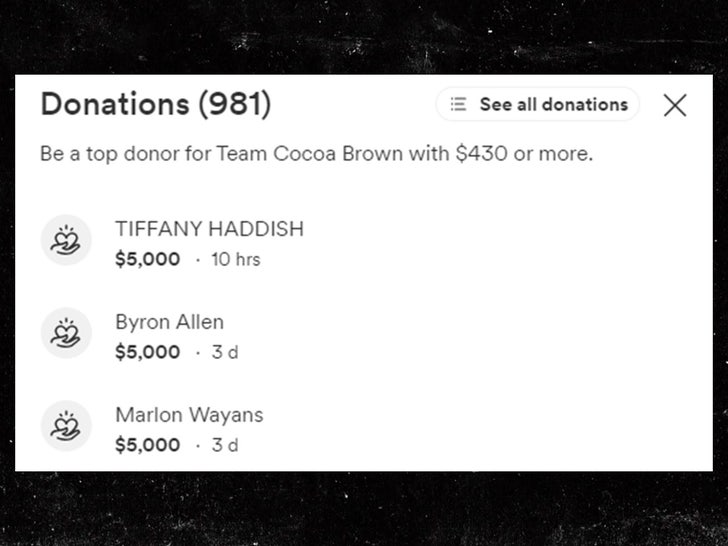Close the Donations dialog

(x=675, y=105)
